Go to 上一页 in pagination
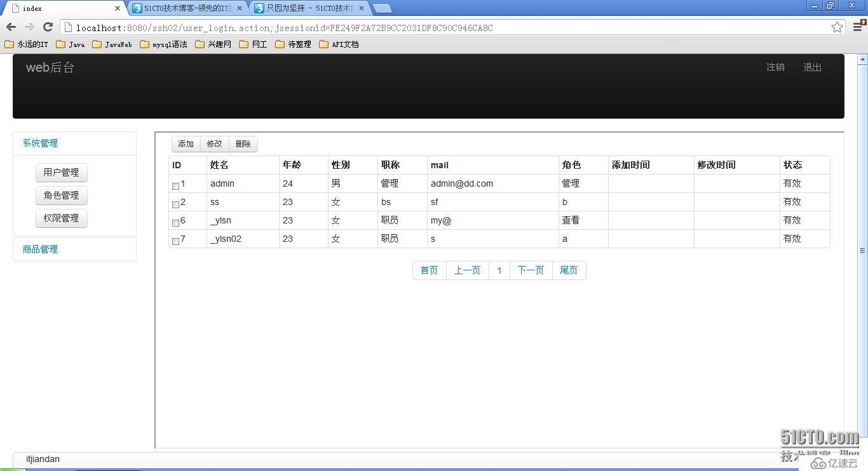Screen dimensions: 868x471 coord(468,270)
